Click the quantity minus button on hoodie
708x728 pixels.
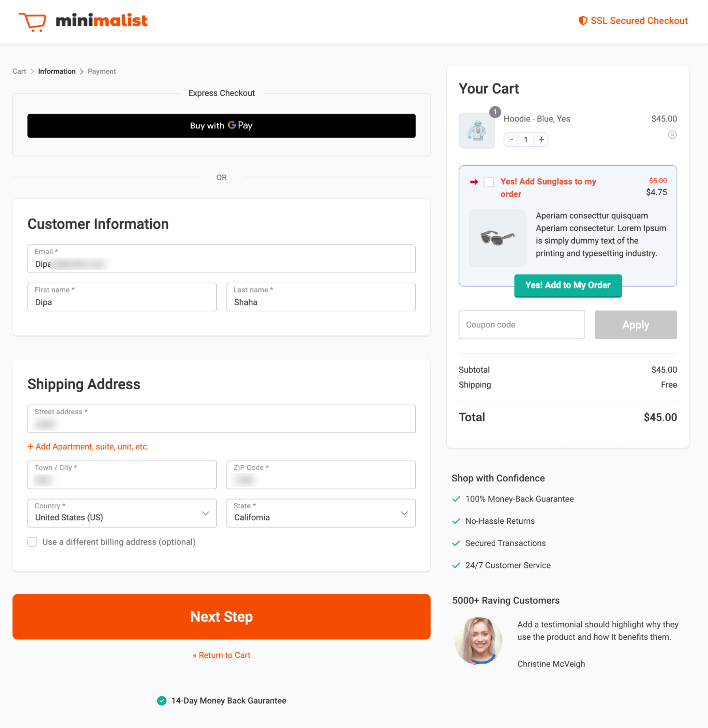pyautogui.click(x=511, y=138)
